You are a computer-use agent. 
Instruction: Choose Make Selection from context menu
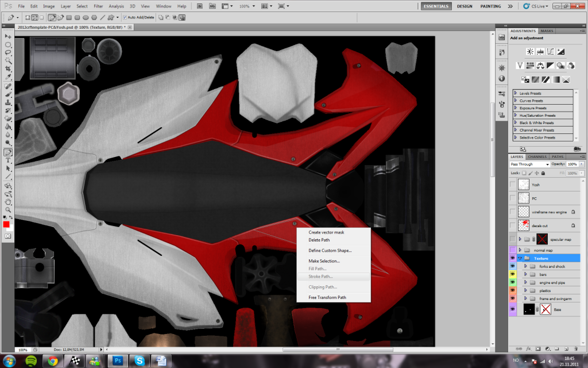click(x=324, y=261)
